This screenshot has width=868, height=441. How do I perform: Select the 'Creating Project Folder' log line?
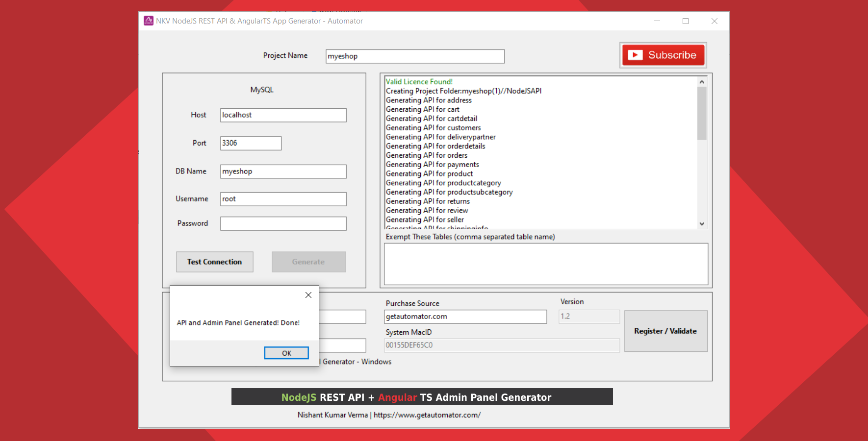tap(464, 91)
